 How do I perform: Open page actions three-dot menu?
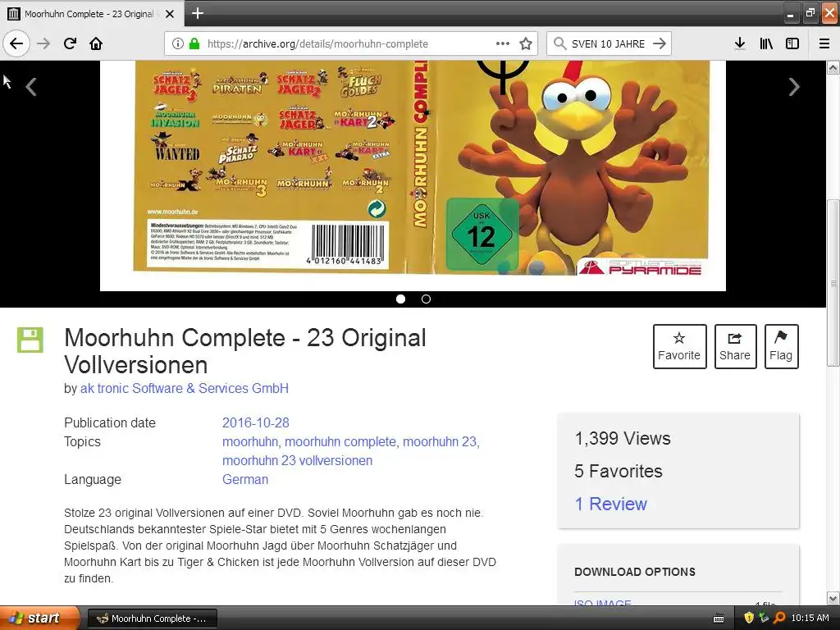[x=503, y=43]
